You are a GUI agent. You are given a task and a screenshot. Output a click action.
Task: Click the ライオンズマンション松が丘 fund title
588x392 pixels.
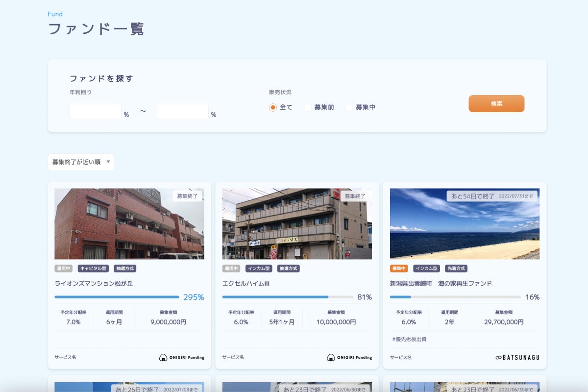[x=94, y=283]
